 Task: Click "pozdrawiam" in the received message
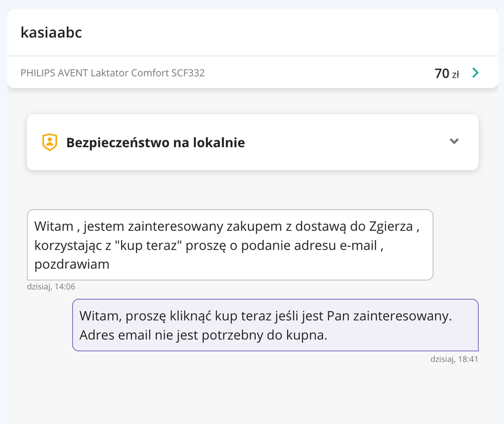point(72,264)
